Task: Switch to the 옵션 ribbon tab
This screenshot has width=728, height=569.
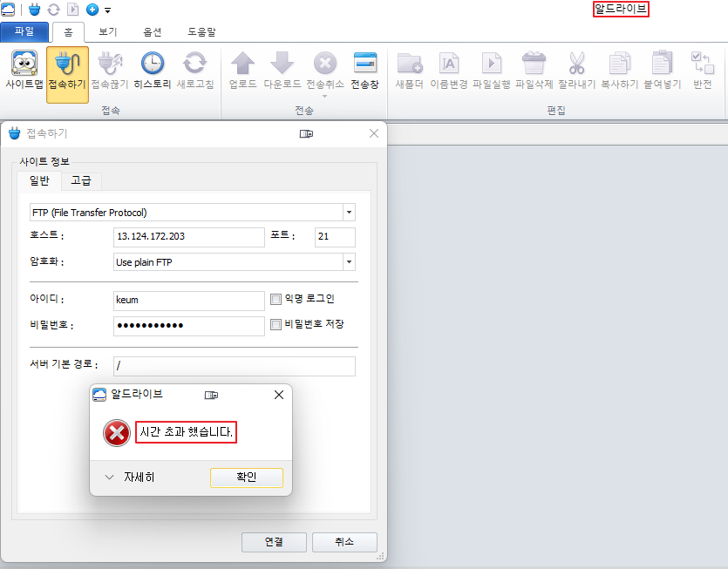Action: pos(153,32)
